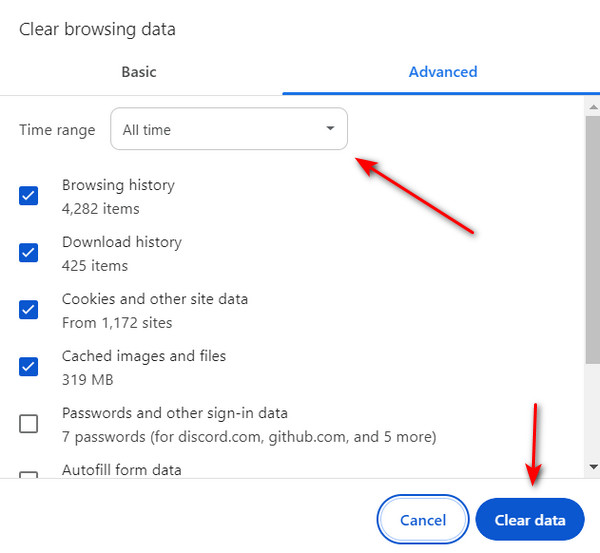Click the Clear data button

click(x=530, y=519)
